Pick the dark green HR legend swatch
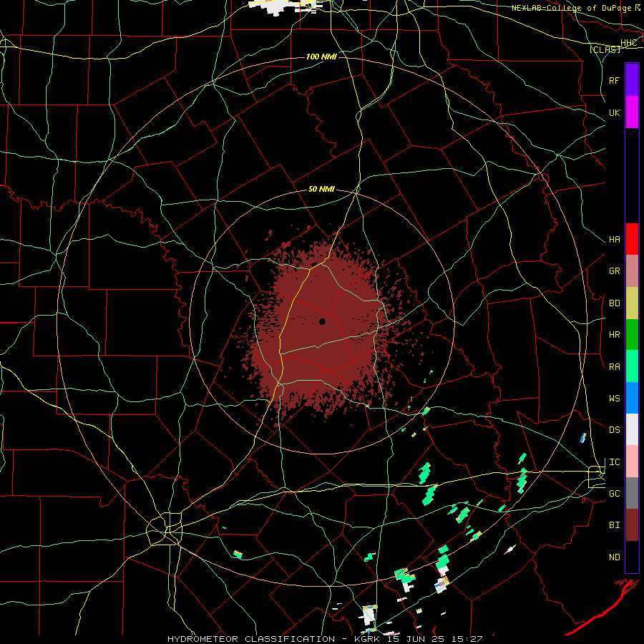Viewport: 644px width, 644px height. [632, 334]
